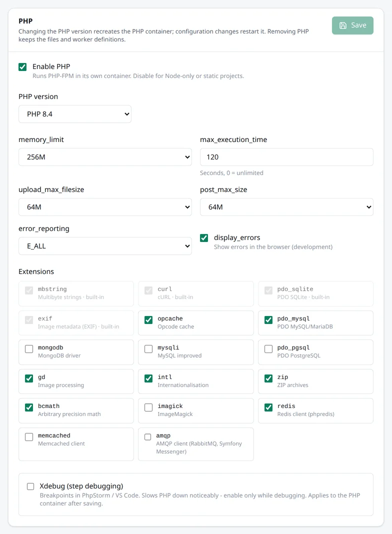
Task: Click the 'PDO PostgreSQL' description text
Action: pyautogui.click(x=298, y=355)
